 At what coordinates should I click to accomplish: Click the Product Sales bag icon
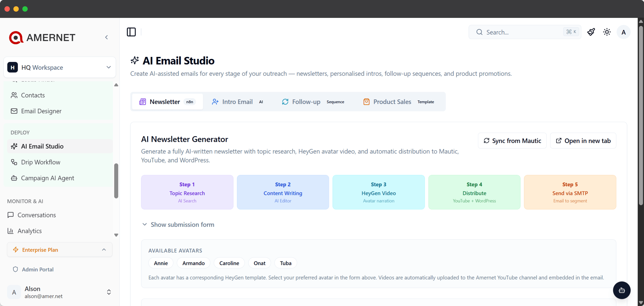pyautogui.click(x=366, y=102)
